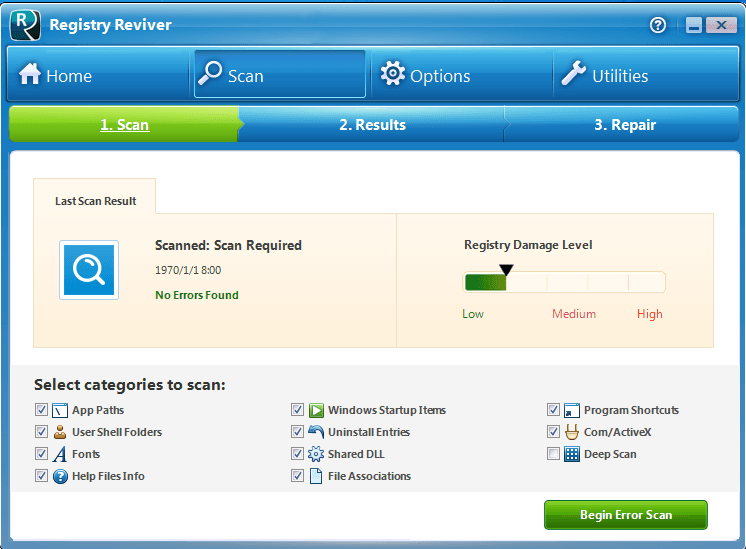Open the Options menu
The width and height of the screenshot is (746, 549).
pos(426,75)
